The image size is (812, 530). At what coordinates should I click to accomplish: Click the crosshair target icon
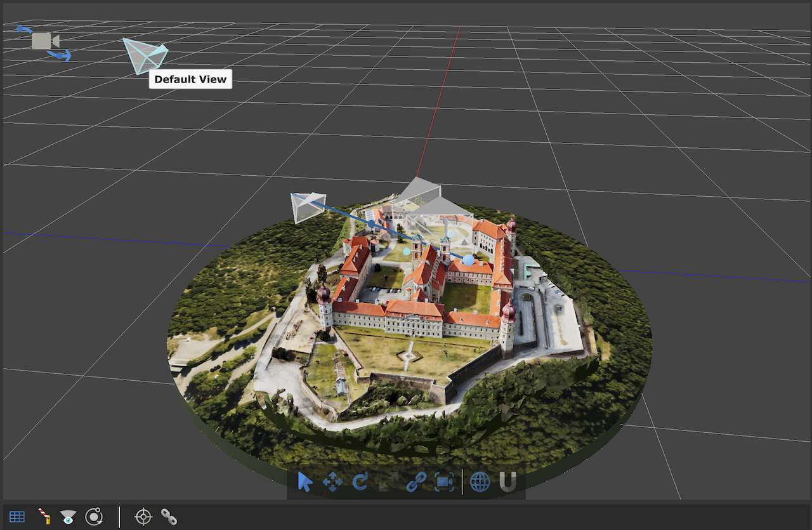tap(143, 517)
